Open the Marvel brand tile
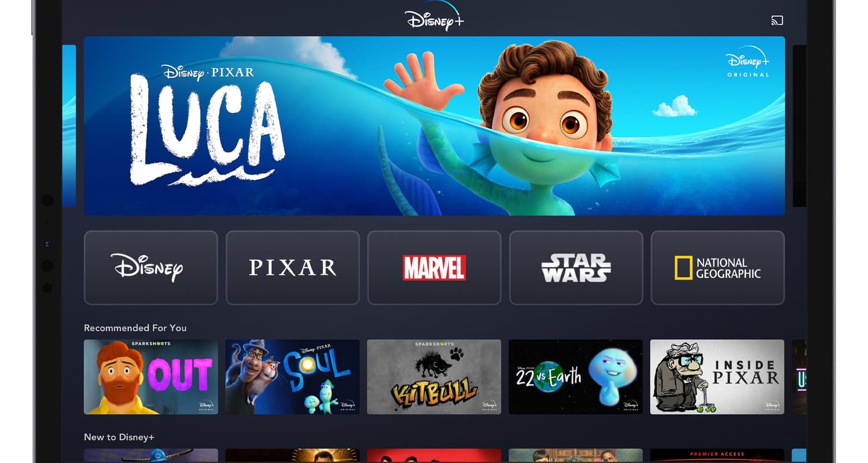 [435, 267]
